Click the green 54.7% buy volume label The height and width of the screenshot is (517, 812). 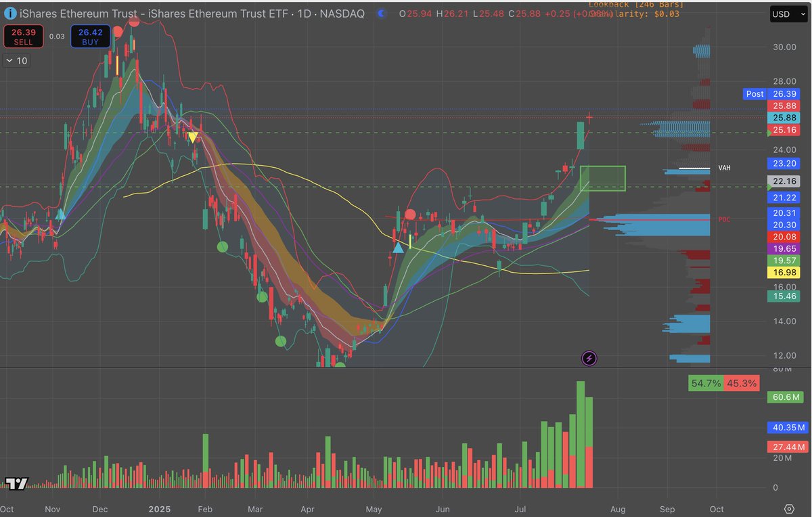click(x=706, y=384)
